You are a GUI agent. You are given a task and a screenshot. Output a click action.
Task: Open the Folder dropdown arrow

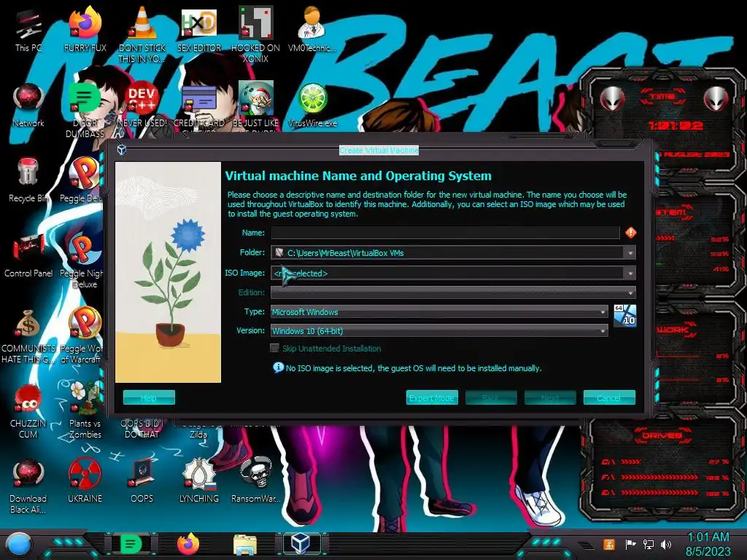pos(630,253)
